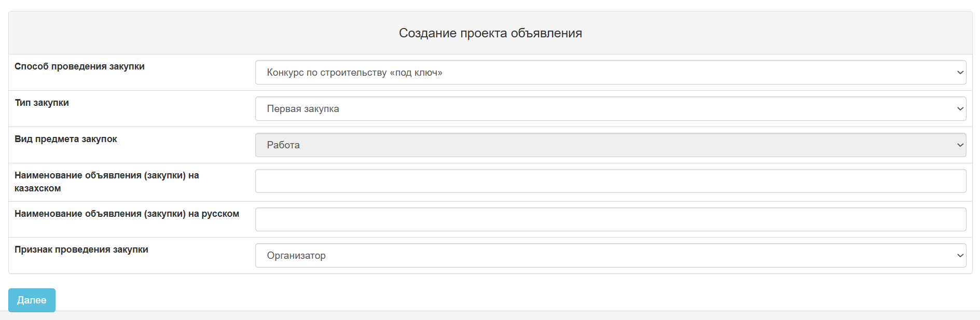Select the «Тип закупки» label text

pyautogui.click(x=42, y=103)
